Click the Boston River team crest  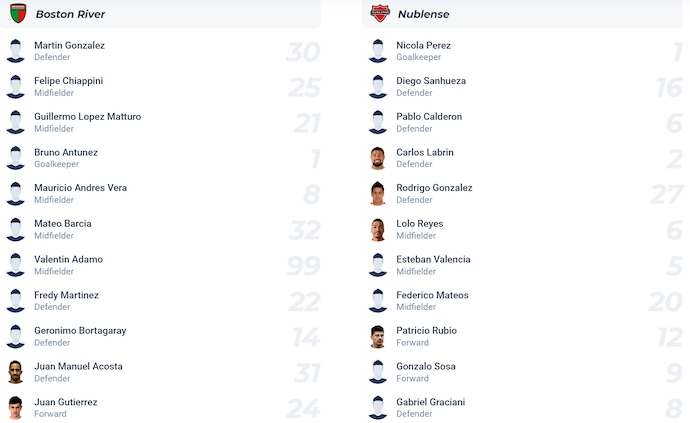coord(18,13)
